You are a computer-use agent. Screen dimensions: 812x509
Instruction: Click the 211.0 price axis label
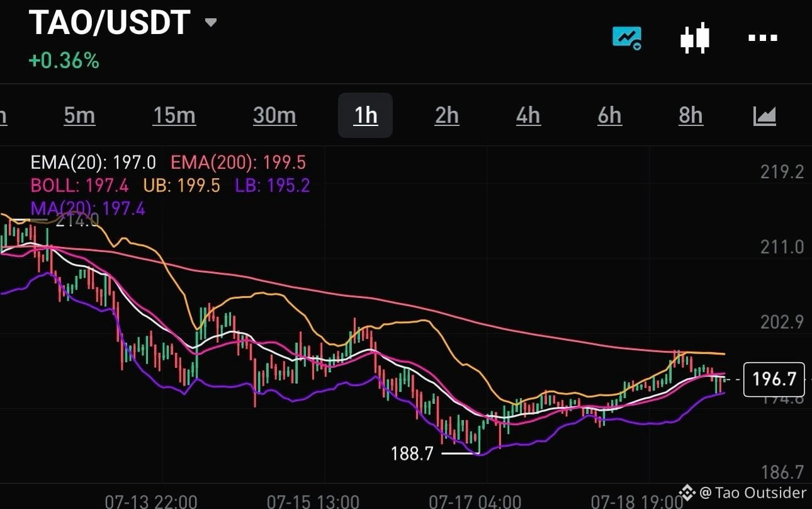pos(782,247)
